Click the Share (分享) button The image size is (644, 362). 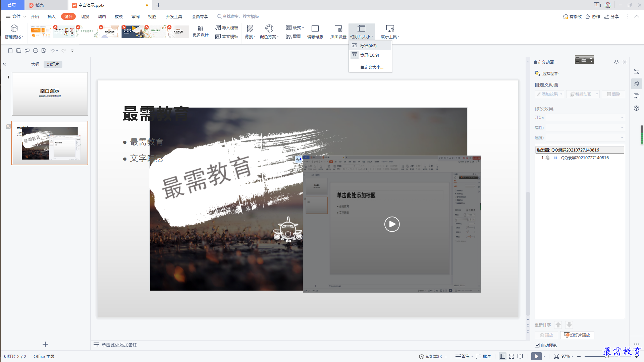[612, 16]
